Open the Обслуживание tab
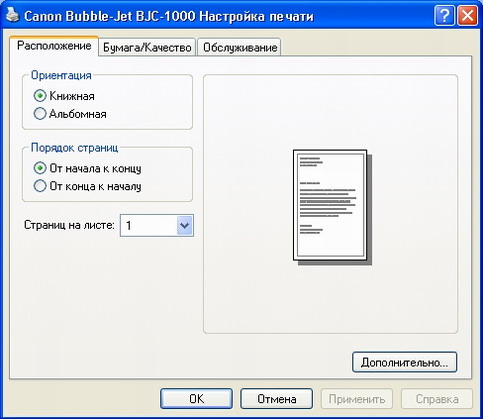The width and height of the screenshot is (483, 419). point(240,47)
